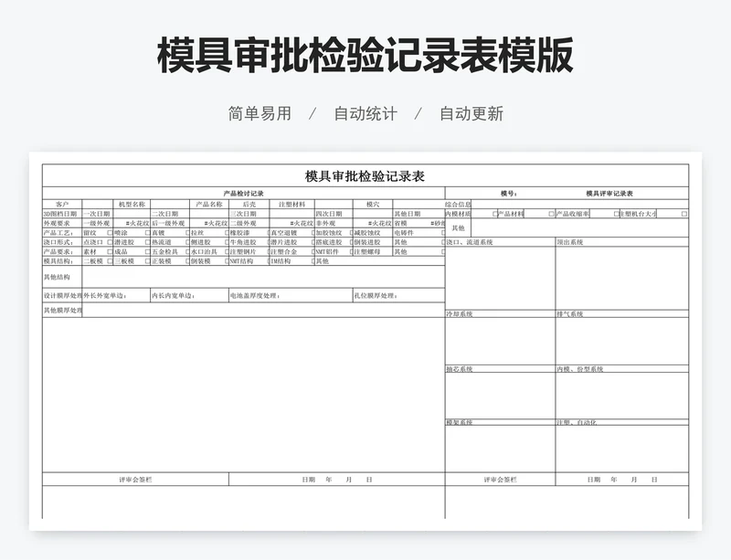The height and width of the screenshot is (560, 731).
Task: Select the 孔位膜厚处理 cell
Action: 398,296
